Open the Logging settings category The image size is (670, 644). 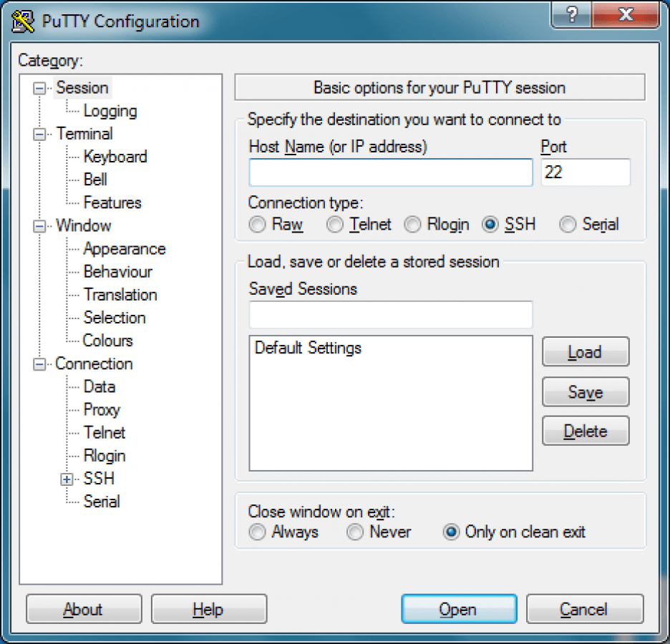pyautogui.click(x=110, y=111)
